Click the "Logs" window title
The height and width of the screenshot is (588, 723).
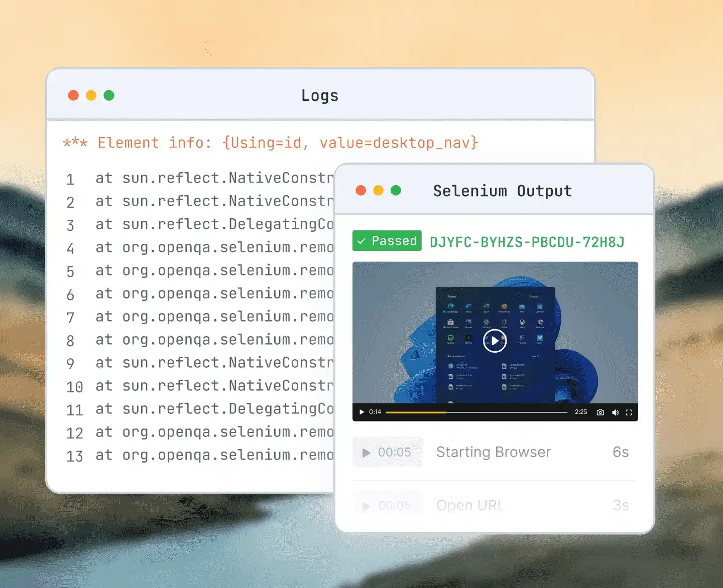click(x=320, y=95)
